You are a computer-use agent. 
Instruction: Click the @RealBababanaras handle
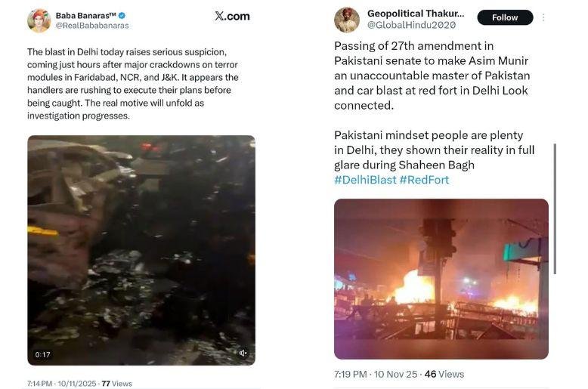[92, 26]
